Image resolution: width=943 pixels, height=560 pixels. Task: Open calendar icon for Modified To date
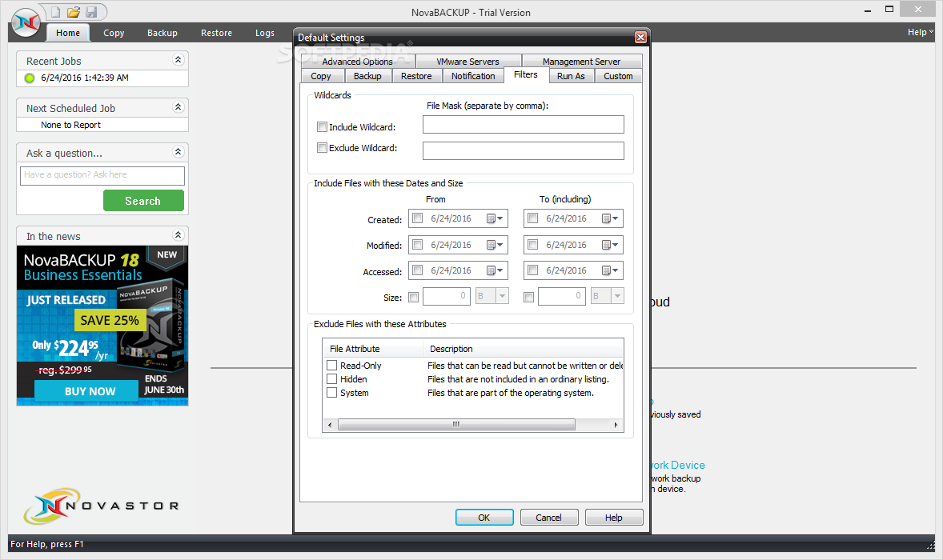(x=610, y=245)
